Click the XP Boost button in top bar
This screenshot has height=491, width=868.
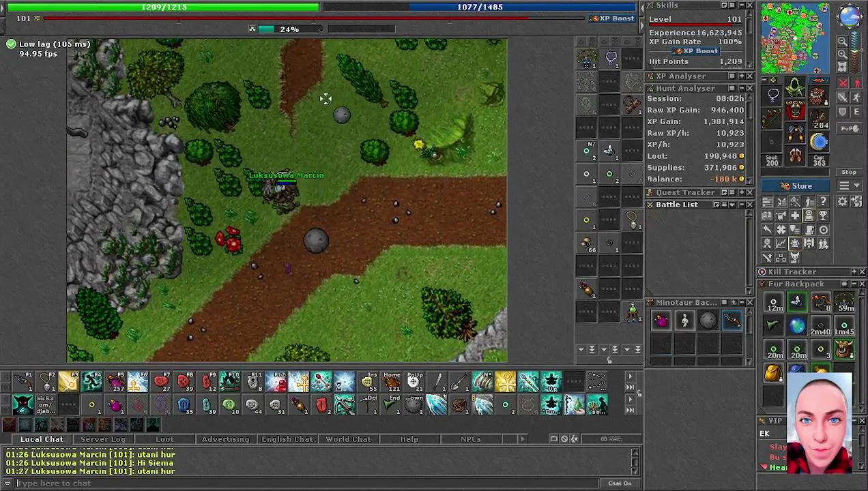pos(612,18)
